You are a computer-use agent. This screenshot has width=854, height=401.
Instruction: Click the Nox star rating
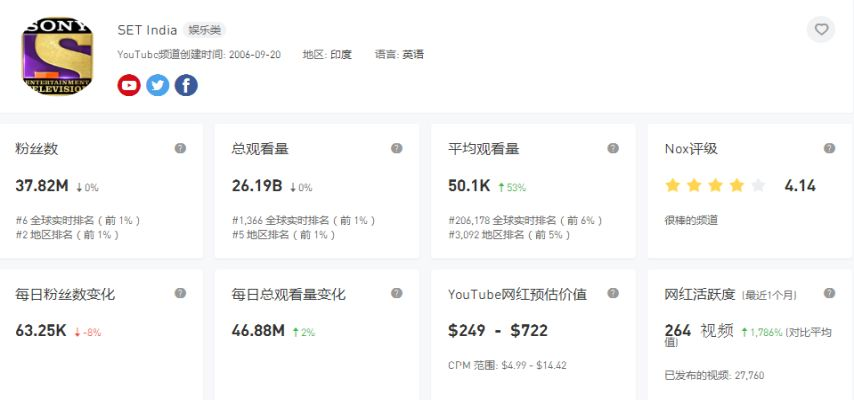pos(715,186)
